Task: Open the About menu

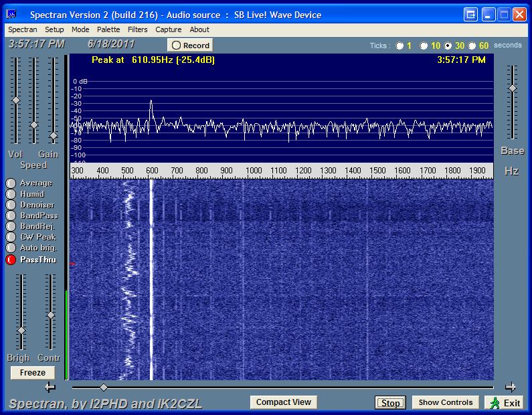Action: (x=199, y=29)
